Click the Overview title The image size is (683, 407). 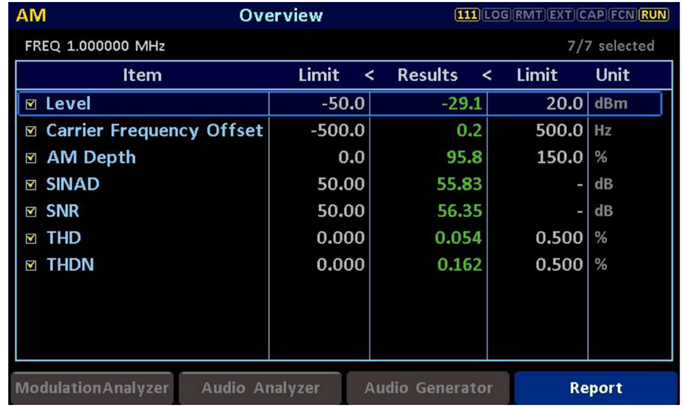coord(281,16)
